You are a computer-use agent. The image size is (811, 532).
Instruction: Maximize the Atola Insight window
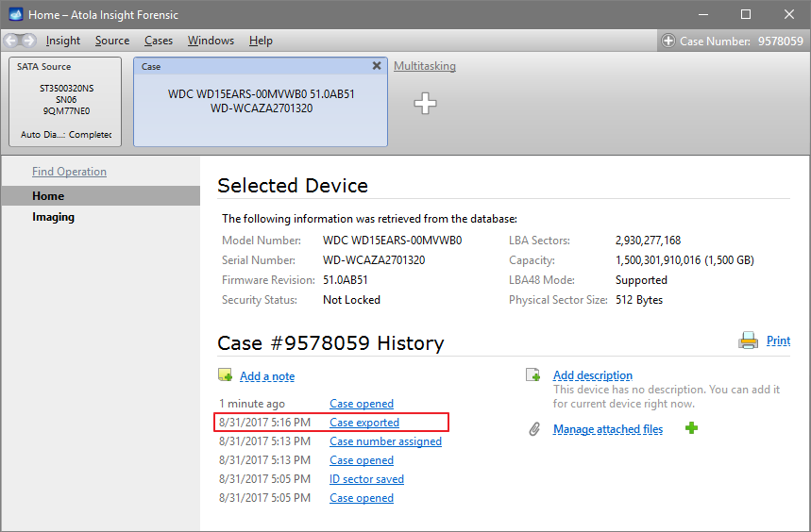coord(745,14)
